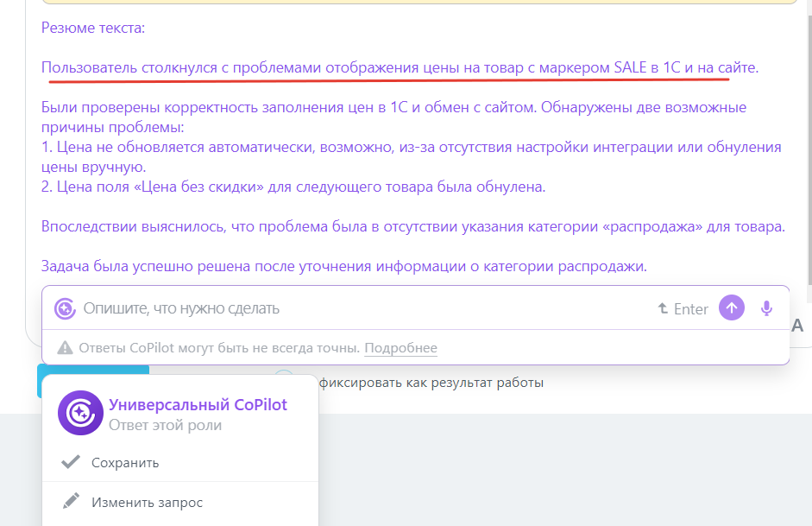Click the pencil icon beside Изменить запрос
This screenshot has width=812, height=526.
tap(71, 502)
